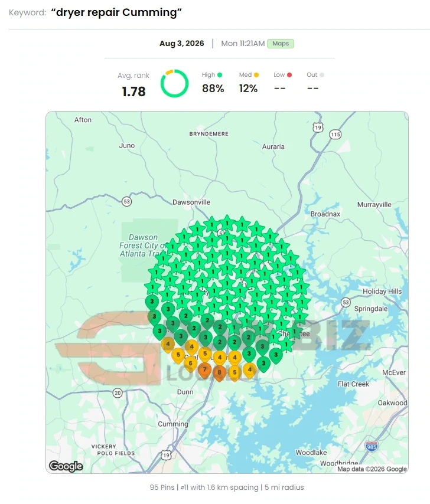Click the green dot beside High
The image size is (430, 504).
[220, 75]
